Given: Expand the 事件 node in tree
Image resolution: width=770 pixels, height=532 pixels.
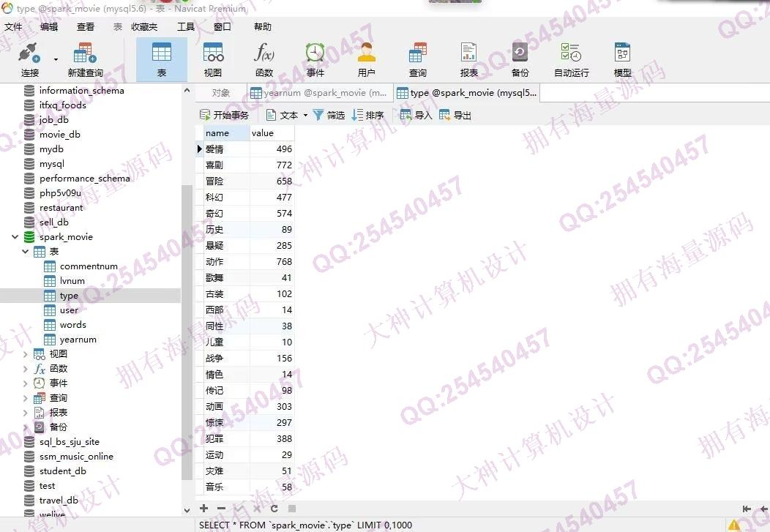Looking at the screenshot, I should coord(25,383).
